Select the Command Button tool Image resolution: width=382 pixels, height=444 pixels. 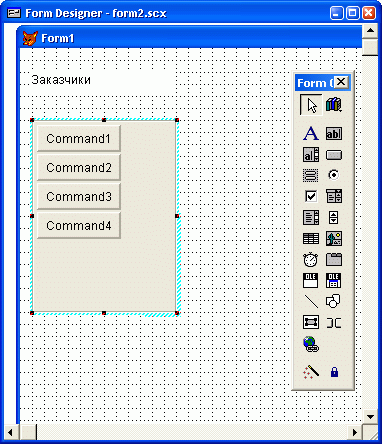(x=333, y=155)
